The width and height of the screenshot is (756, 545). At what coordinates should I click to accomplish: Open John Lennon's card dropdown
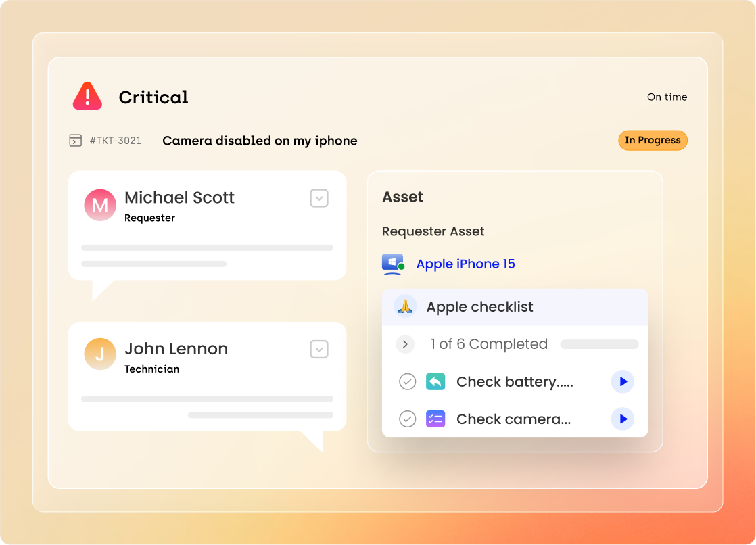coord(319,349)
